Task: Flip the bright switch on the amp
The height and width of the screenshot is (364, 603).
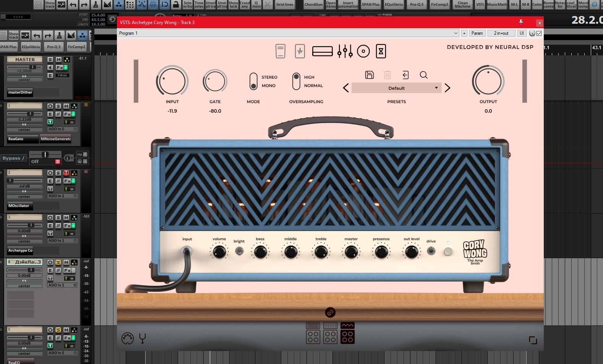Action: (239, 251)
